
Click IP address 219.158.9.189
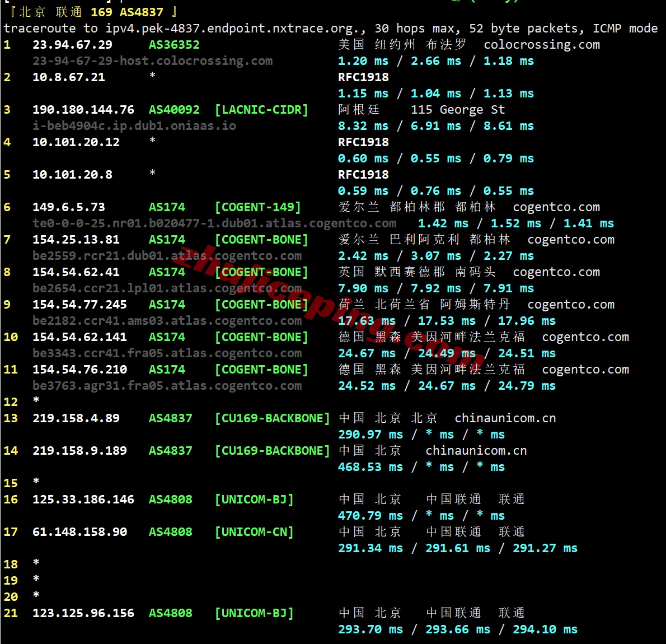pyautogui.click(x=80, y=451)
